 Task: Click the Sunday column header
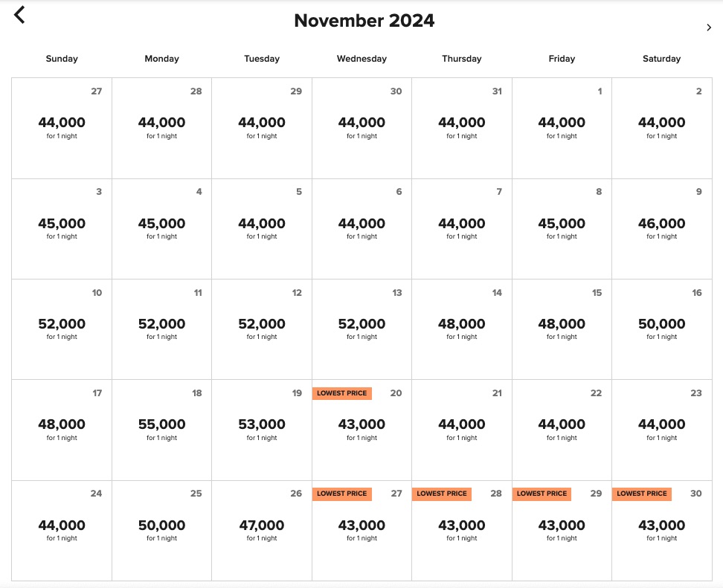coord(61,59)
